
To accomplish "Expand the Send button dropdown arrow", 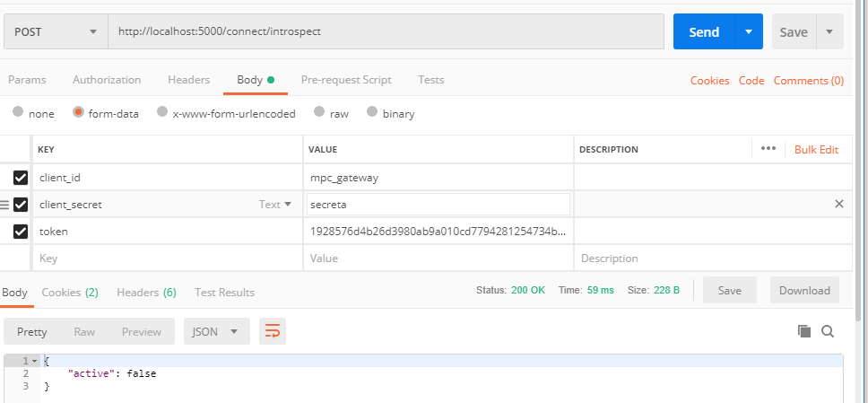I will coord(749,31).
